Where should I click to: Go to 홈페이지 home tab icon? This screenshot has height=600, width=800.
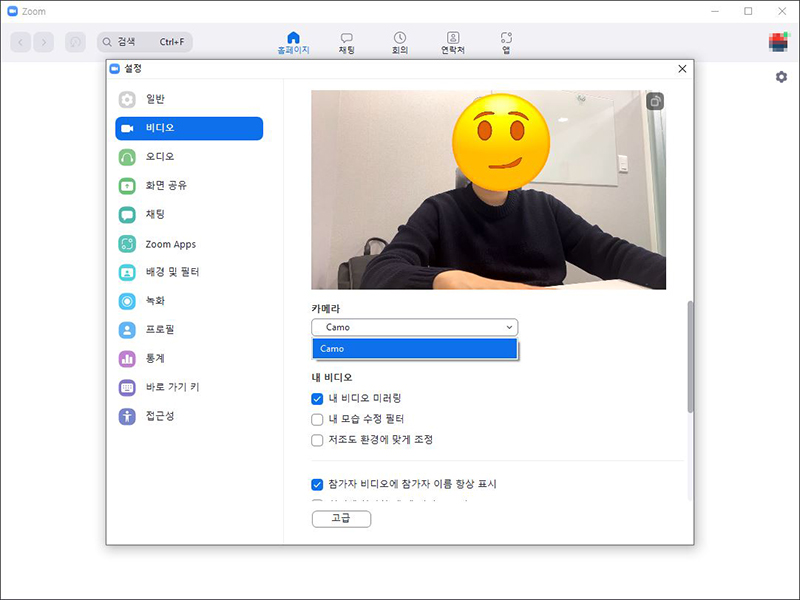coord(293,38)
